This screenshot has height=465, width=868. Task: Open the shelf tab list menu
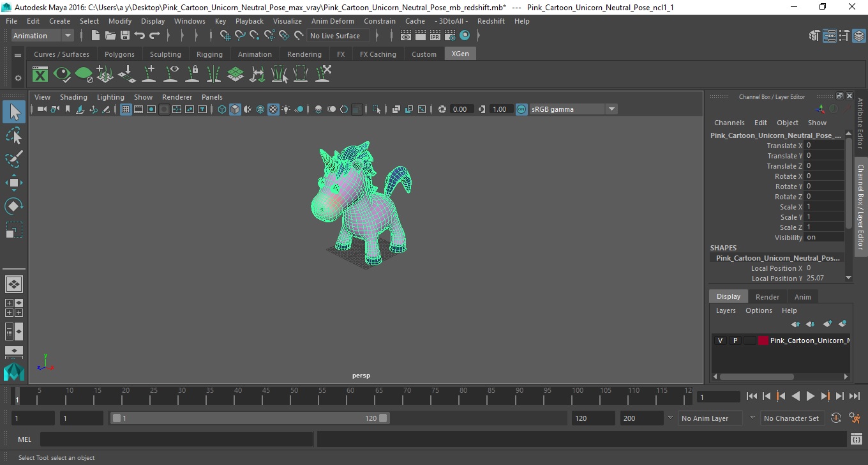coord(18,55)
